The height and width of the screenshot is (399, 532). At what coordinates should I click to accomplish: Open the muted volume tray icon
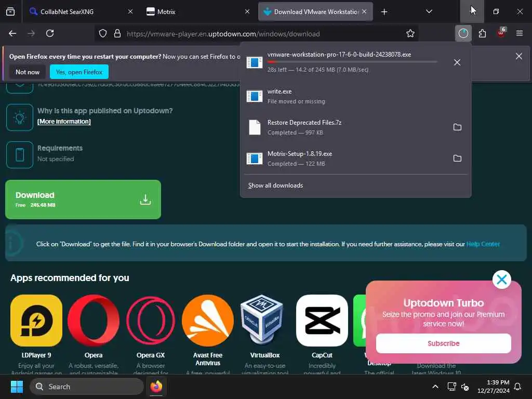[x=465, y=387]
